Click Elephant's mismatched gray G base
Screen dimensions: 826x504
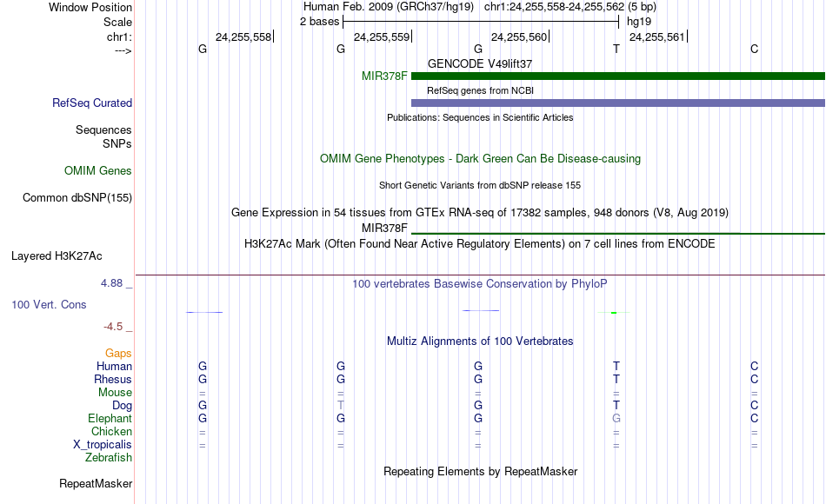616,419
